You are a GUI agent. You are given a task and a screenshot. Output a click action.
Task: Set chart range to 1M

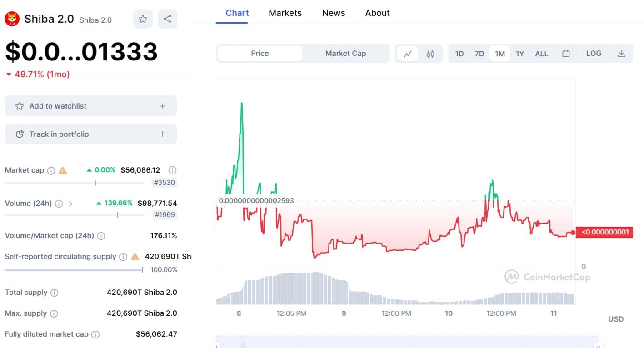tap(500, 54)
